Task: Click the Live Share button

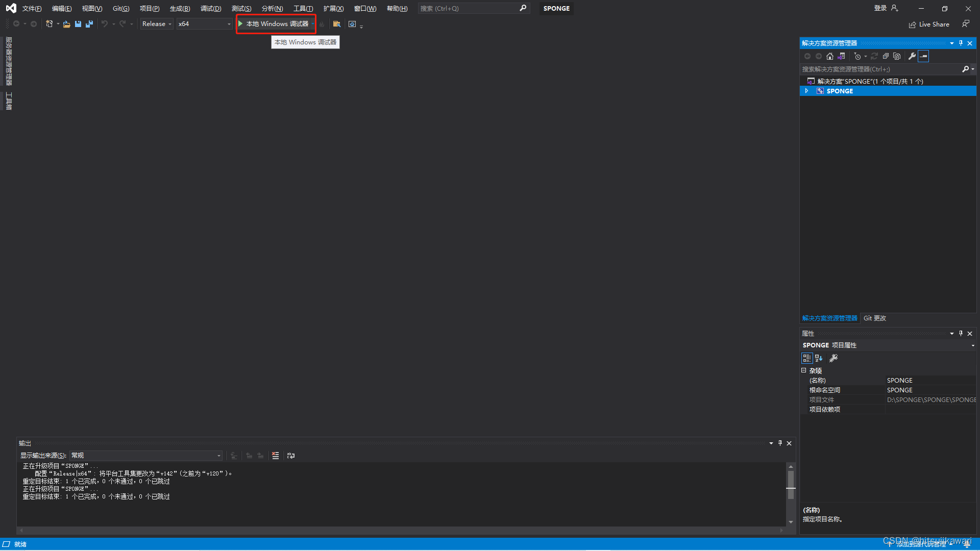Action: pyautogui.click(x=929, y=24)
